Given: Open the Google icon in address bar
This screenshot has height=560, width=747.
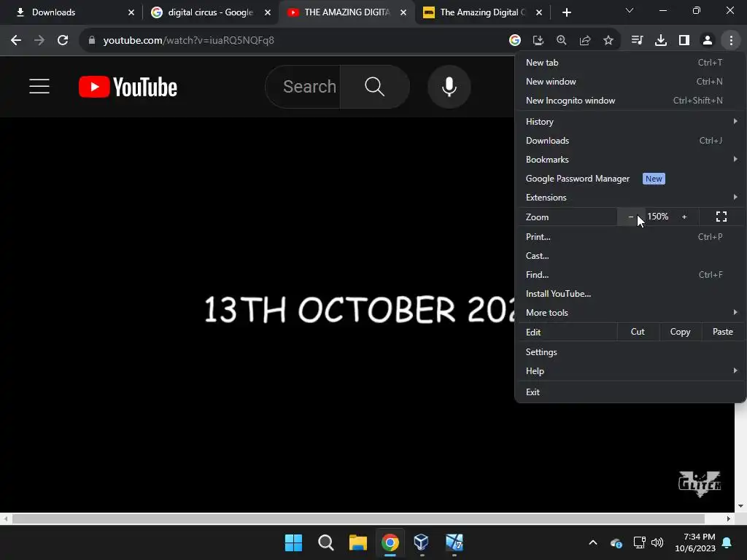Looking at the screenshot, I should [514, 41].
